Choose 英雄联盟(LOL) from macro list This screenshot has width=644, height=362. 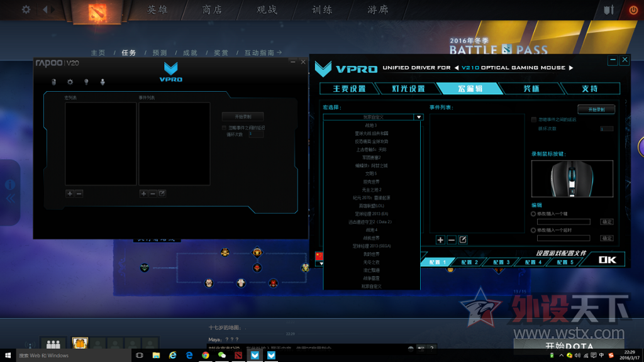[x=371, y=206]
